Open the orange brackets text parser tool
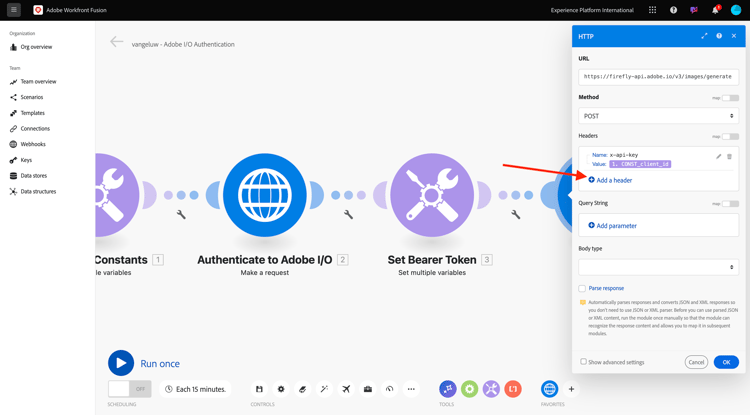Viewport: 750px width, 415px height. [513, 389]
